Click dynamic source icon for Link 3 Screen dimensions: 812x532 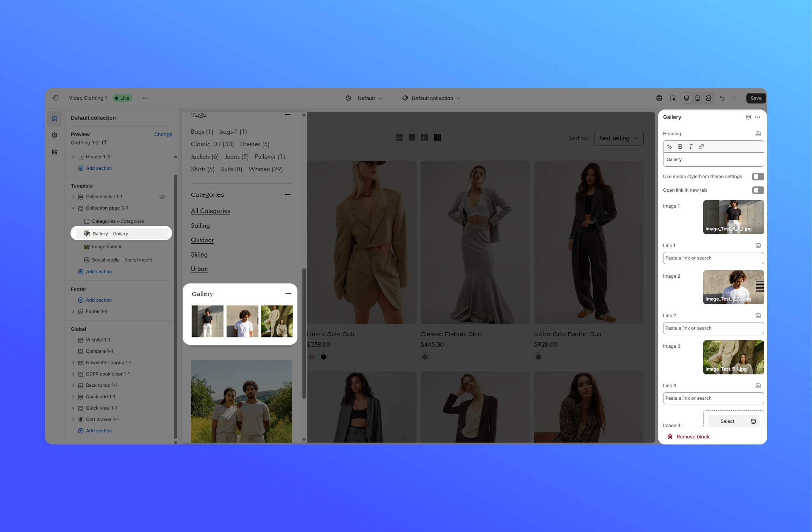[x=758, y=386]
